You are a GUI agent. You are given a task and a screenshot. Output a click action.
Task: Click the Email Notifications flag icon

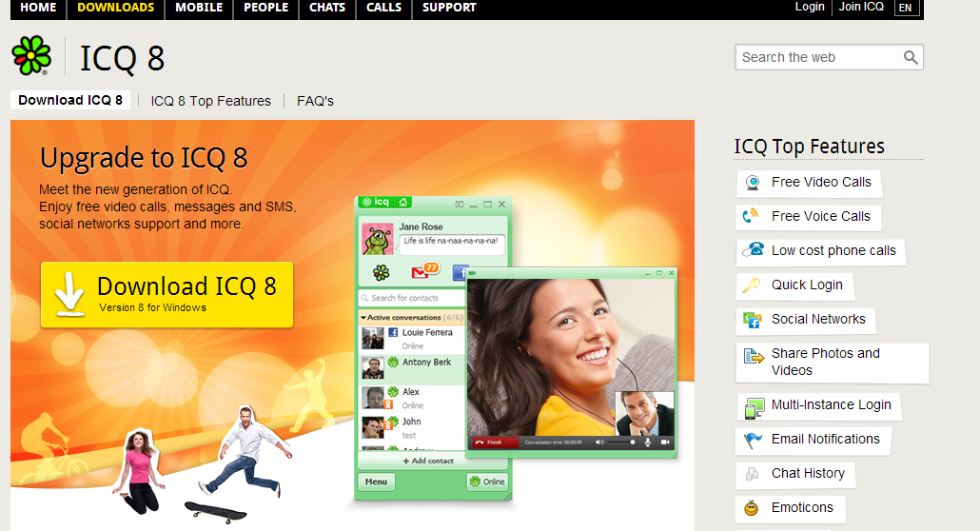[753, 440]
